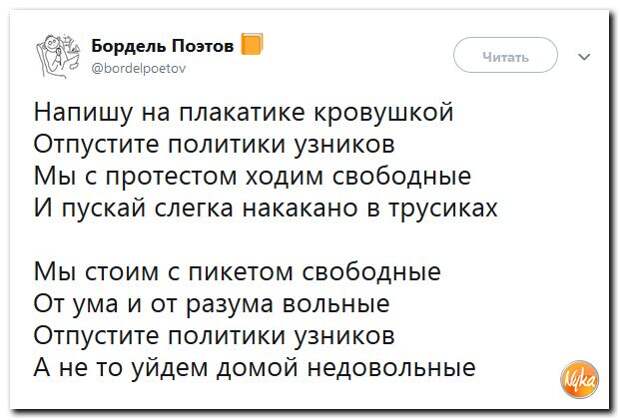Click the word 'плакатике' in the first line
The image size is (620, 420).
[242, 112]
